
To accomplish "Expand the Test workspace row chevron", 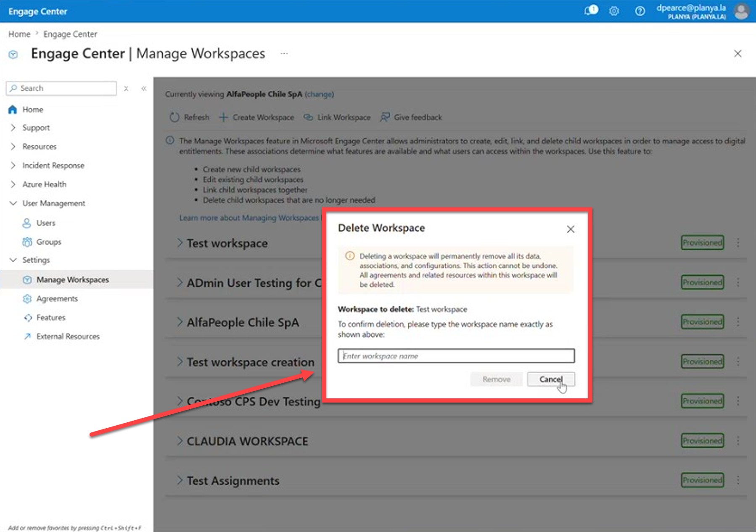I will [180, 243].
